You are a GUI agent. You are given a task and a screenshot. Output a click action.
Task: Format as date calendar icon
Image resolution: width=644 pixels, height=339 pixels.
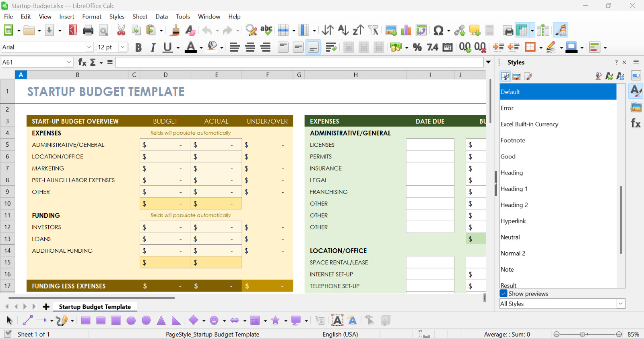pos(448,47)
